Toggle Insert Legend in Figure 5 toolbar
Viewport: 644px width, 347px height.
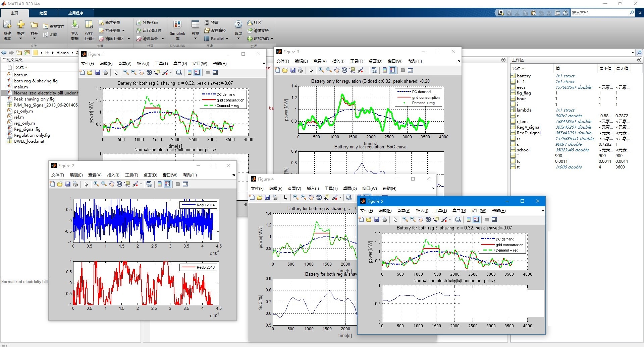(x=476, y=219)
